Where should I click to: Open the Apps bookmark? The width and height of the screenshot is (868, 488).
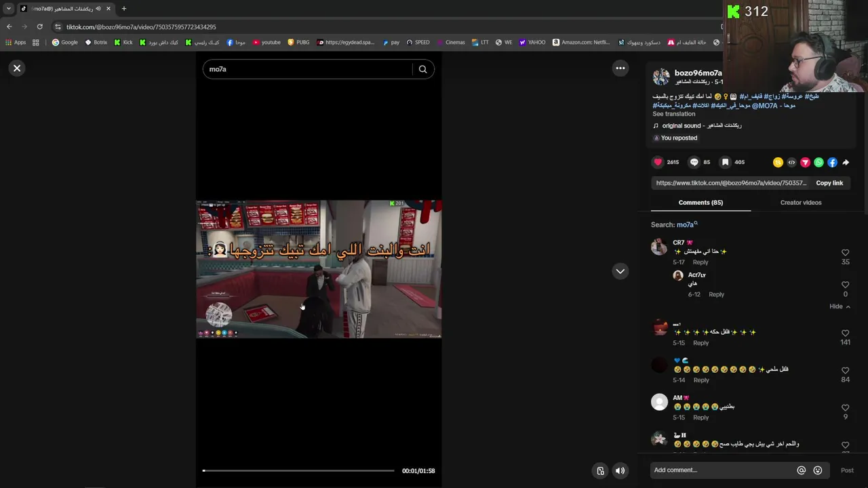click(x=16, y=42)
